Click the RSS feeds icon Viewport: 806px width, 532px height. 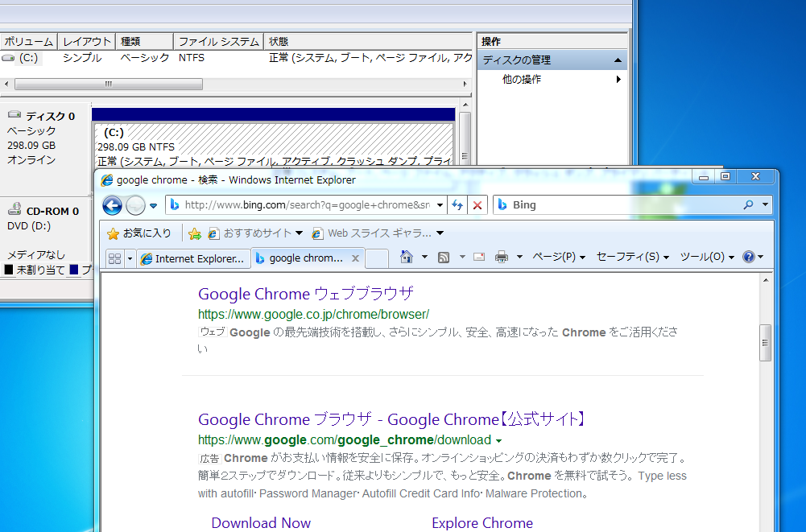point(444,257)
